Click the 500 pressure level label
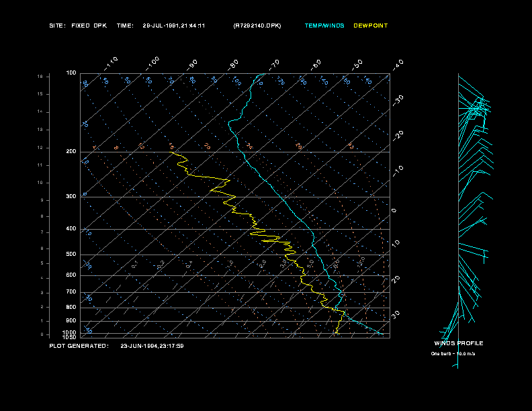 71,254
